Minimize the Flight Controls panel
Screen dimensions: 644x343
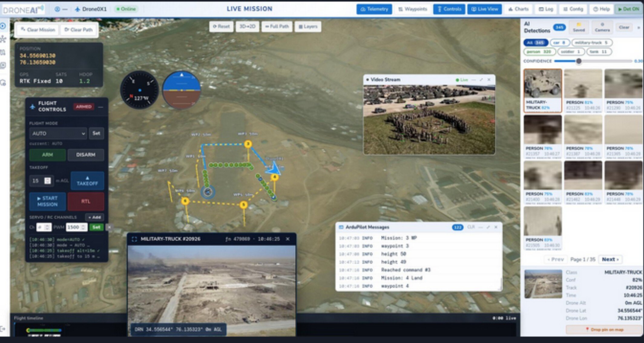click(100, 107)
